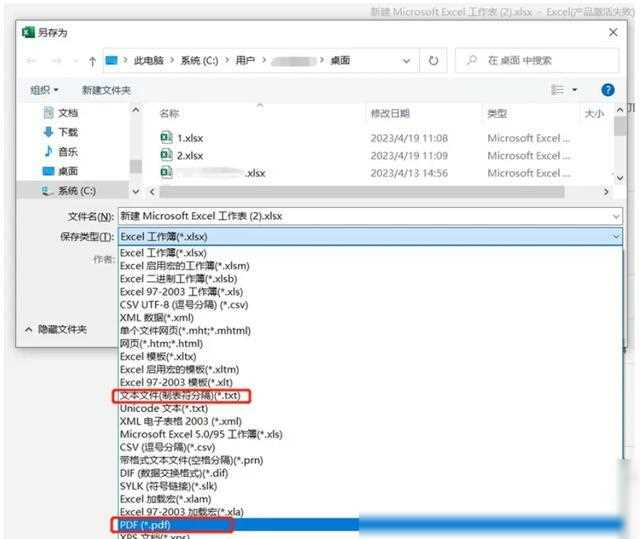The height and width of the screenshot is (539, 640).
Task: Click the file list vertical scroll down arrow
Action: (x=620, y=178)
